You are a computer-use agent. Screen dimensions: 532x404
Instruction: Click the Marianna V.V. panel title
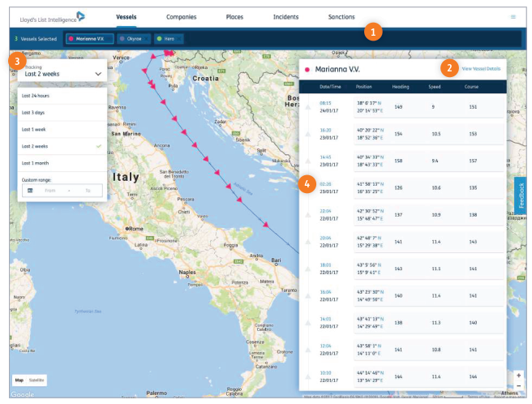click(337, 69)
